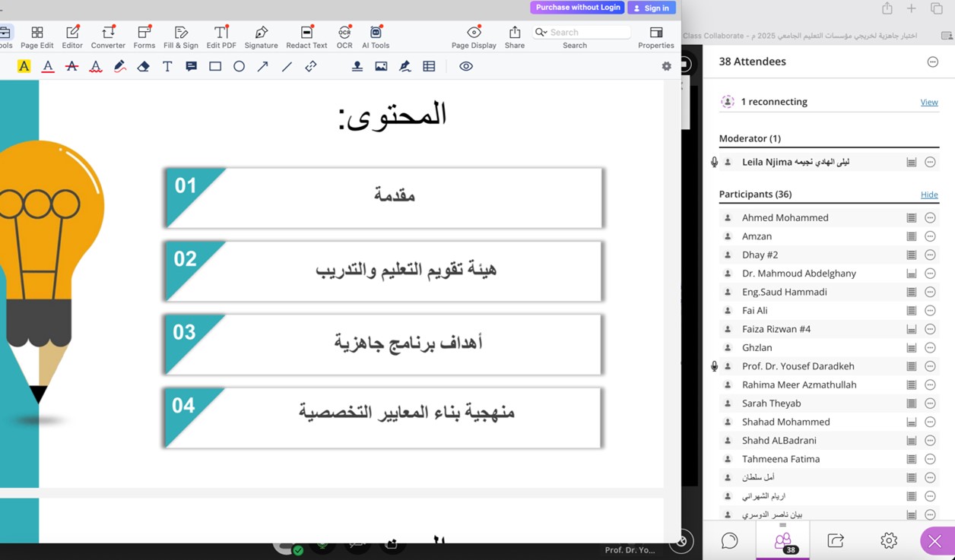Image resolution: width=955 pixels, height=560 pixels.
Task: Click View link for reconnecting attendee
Action: tap(929, 102)
